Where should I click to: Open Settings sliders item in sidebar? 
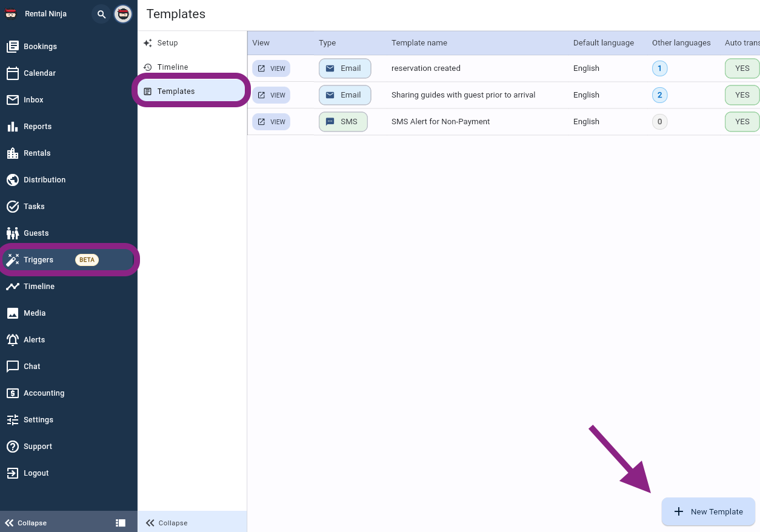(38, 420)
